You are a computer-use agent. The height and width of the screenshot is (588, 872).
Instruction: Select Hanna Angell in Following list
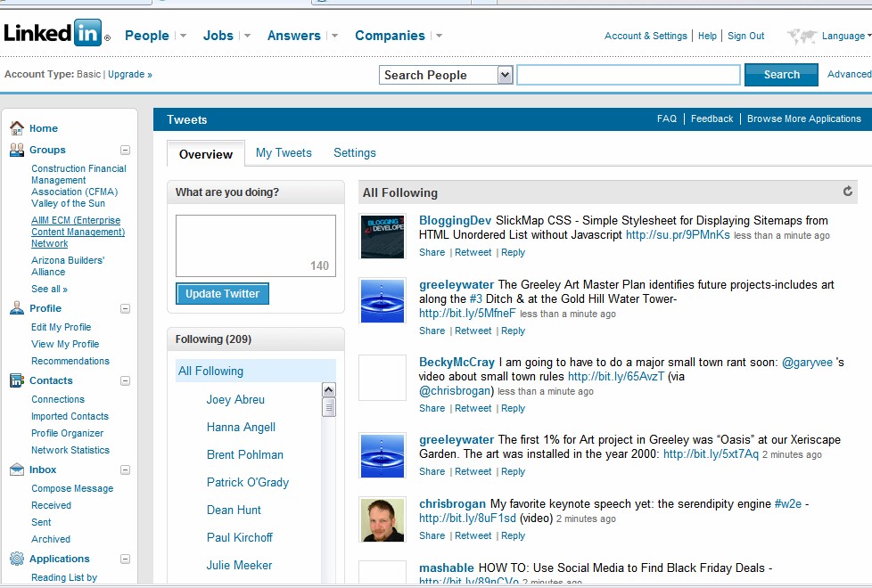(x=241, y=427)
